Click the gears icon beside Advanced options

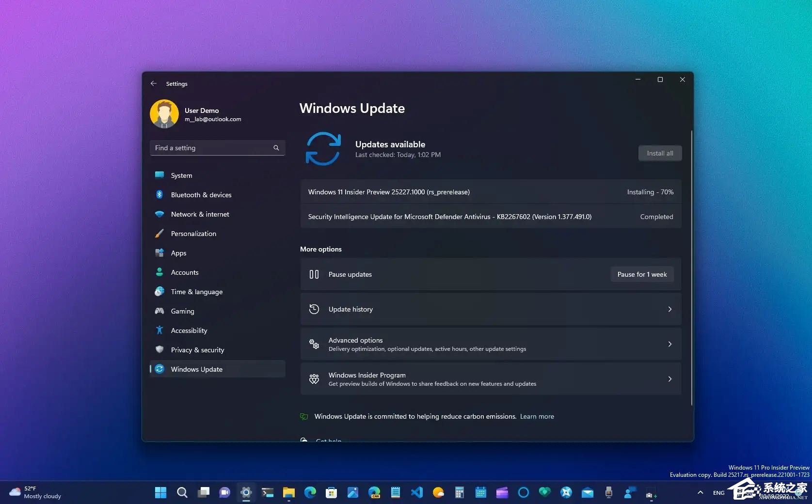tap(314, 344)
